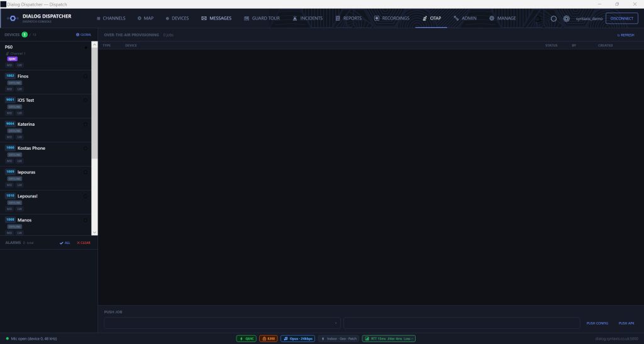Open the settings gear icon near username
This screenshot has height=344, width=644.
567,18
